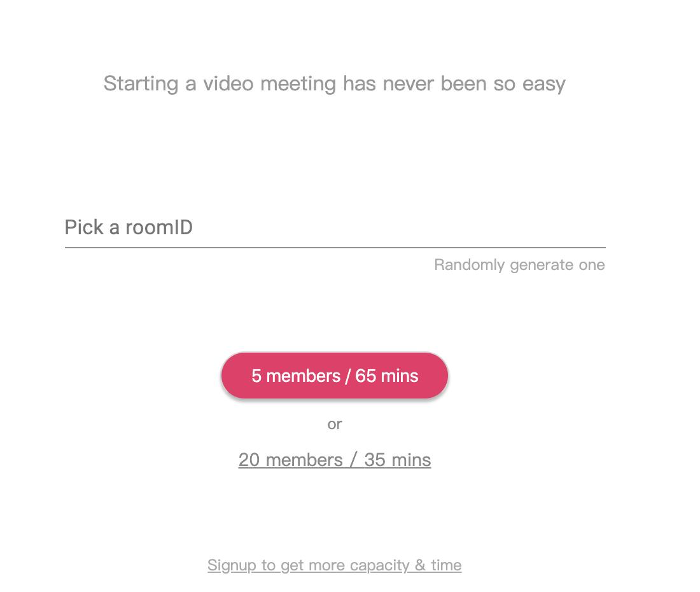Open Signup to get more capacity & time

coord(335,565)
